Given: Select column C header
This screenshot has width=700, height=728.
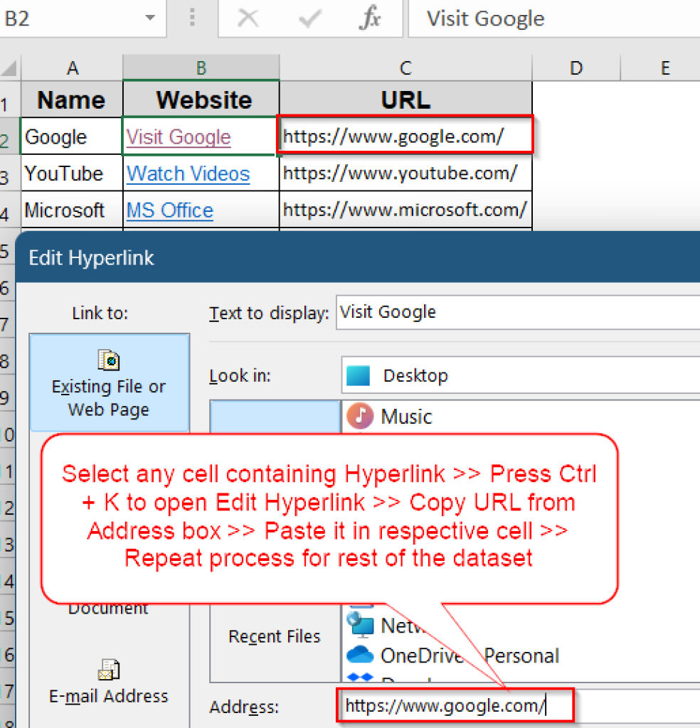Looking at the screenshot, I should (x=405, y=68).
